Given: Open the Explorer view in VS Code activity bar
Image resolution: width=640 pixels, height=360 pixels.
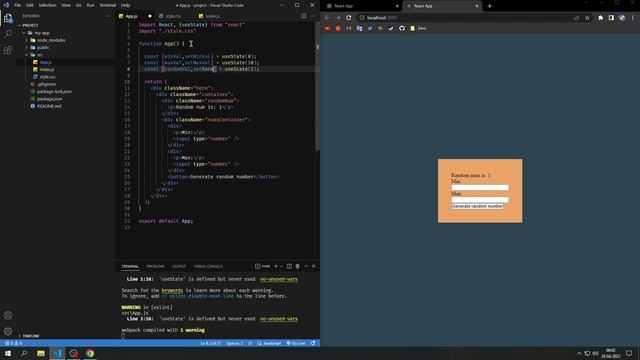Looking at the screenshot, I should 8,18.
